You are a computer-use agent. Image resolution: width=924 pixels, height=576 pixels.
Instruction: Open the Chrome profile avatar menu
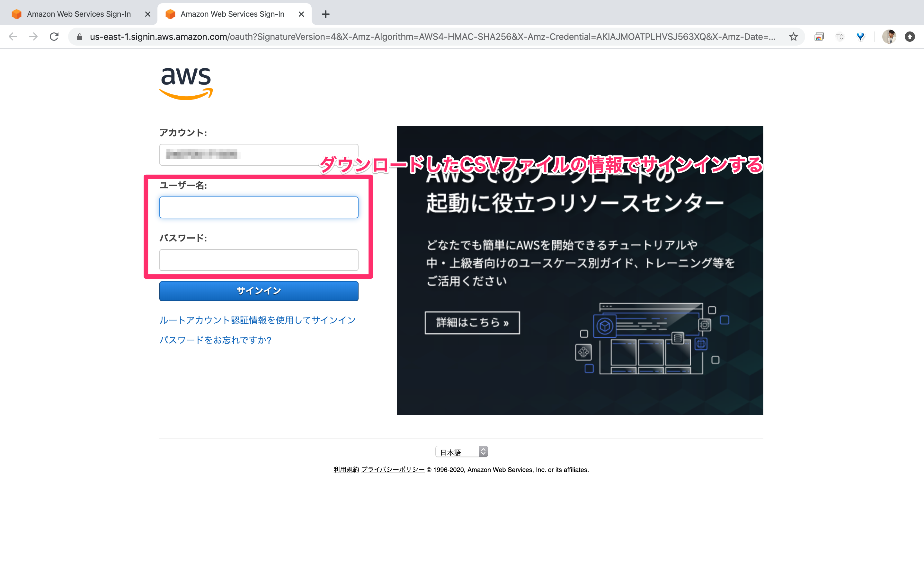point(889,37)
